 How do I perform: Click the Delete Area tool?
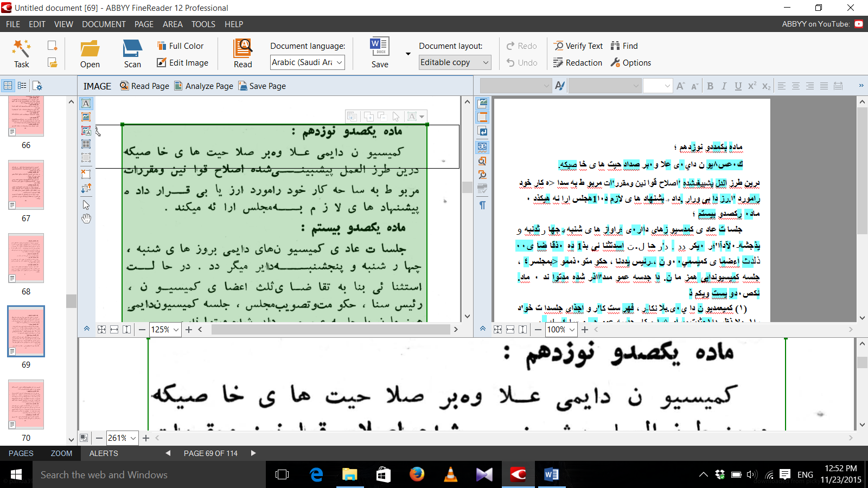click(x=86, y=174)
